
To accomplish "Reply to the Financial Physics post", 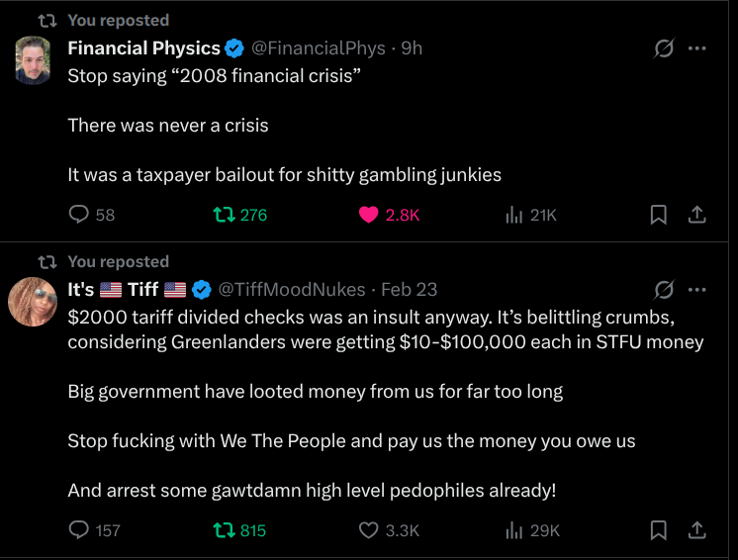I will point(79,215).
